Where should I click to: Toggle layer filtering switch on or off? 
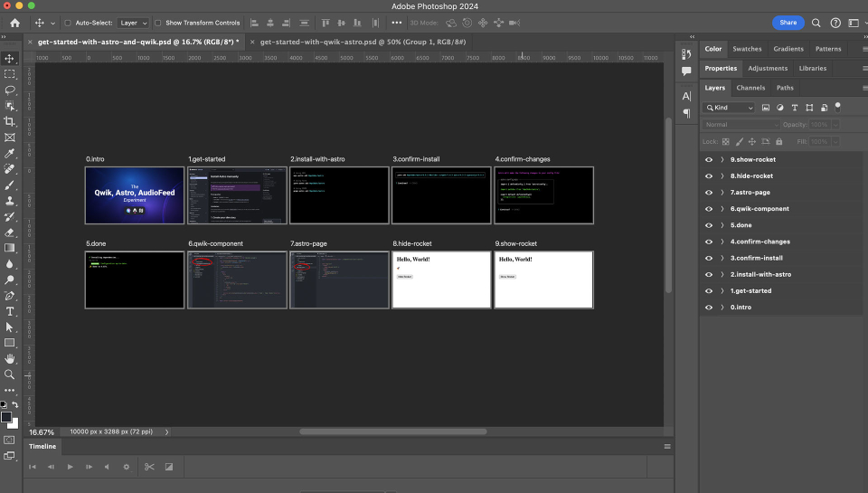coord(837,107)
